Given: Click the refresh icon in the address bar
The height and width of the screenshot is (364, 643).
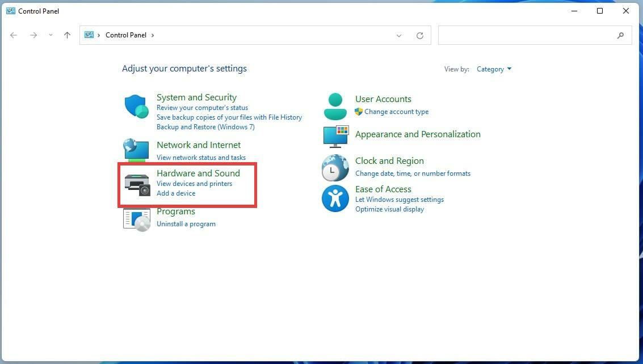Looking at the screenshot, I should click(x=419, y=35).
